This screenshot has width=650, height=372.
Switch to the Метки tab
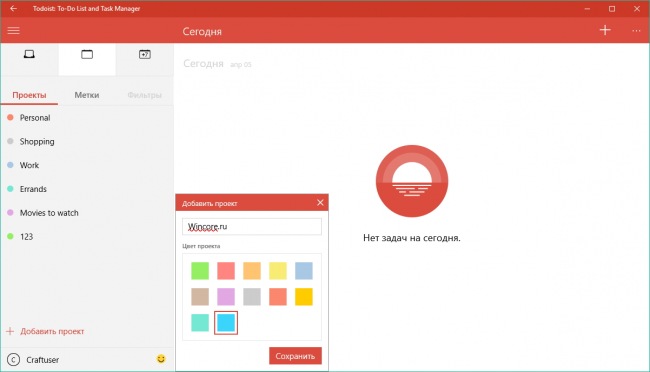(87, 95)
